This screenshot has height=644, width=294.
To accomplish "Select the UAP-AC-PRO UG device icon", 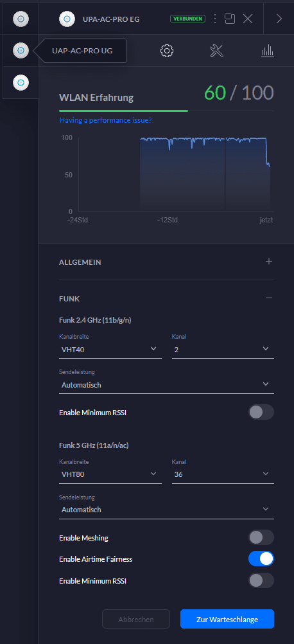I will point(21,51).
